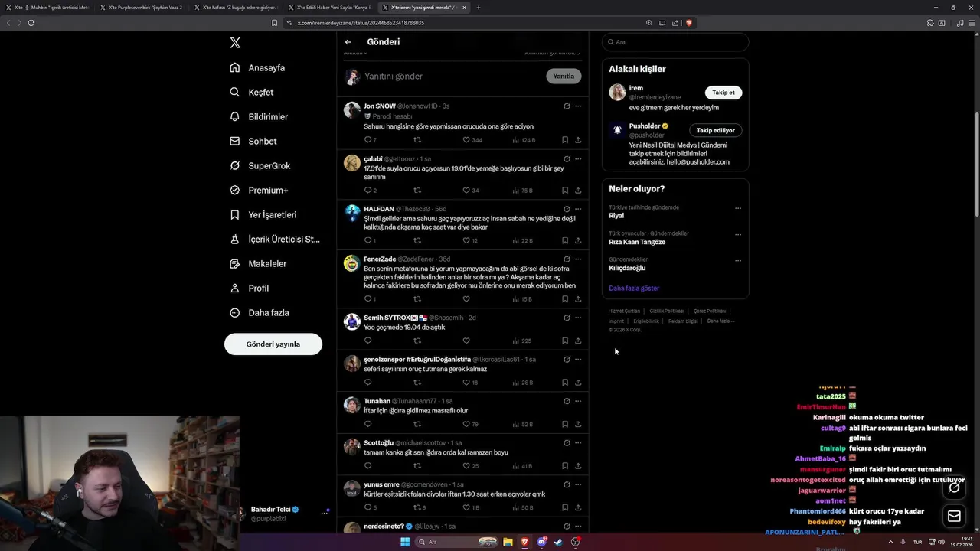This screenshot has width=980, height=551.
Task: Like çalabi's reply
Action: tap(466, 191)
